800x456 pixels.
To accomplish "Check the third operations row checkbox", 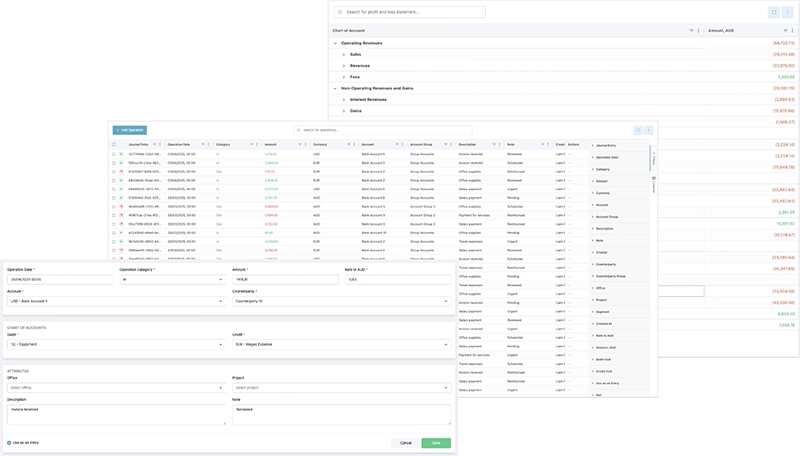I will click(114, 171).
